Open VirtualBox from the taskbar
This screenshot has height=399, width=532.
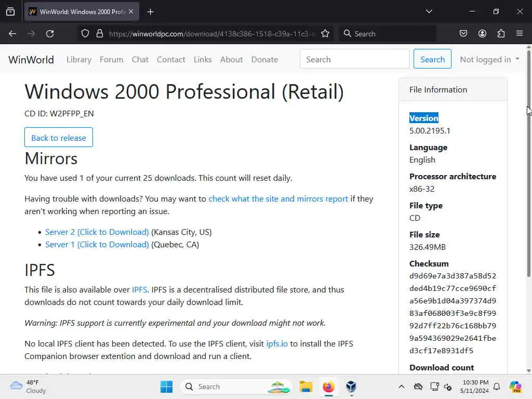click(351, 387)
